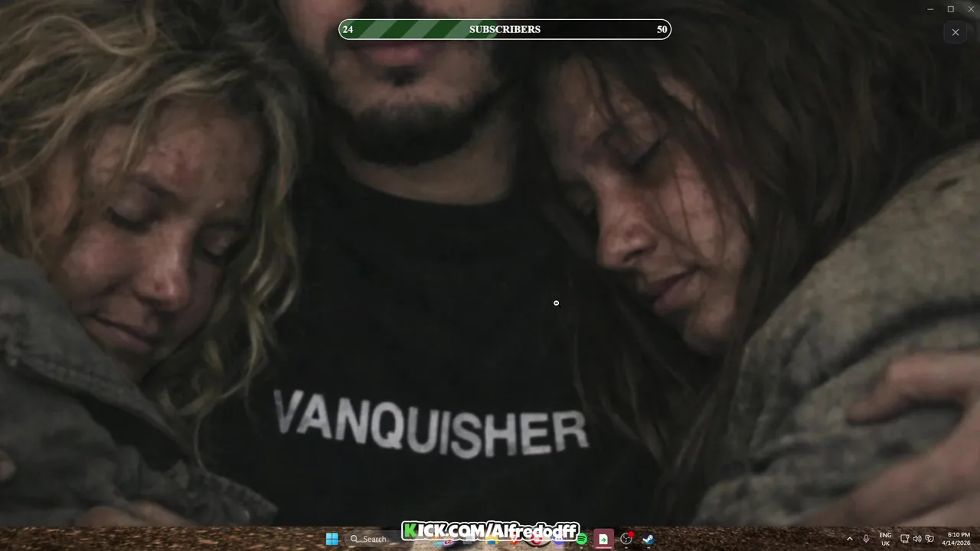Click the subscribers progress bar
The image size is (980, 551).
505,29
